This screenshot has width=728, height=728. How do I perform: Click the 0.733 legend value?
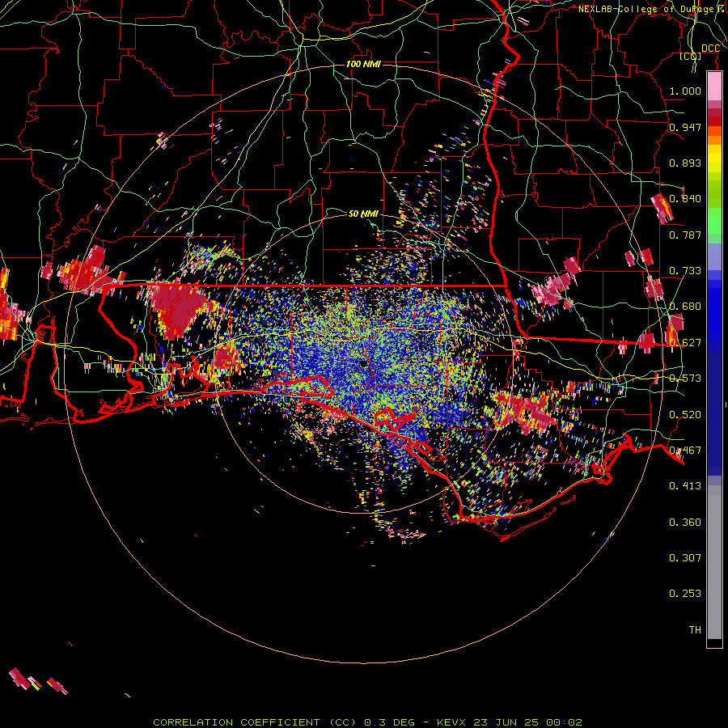[685, 271]
